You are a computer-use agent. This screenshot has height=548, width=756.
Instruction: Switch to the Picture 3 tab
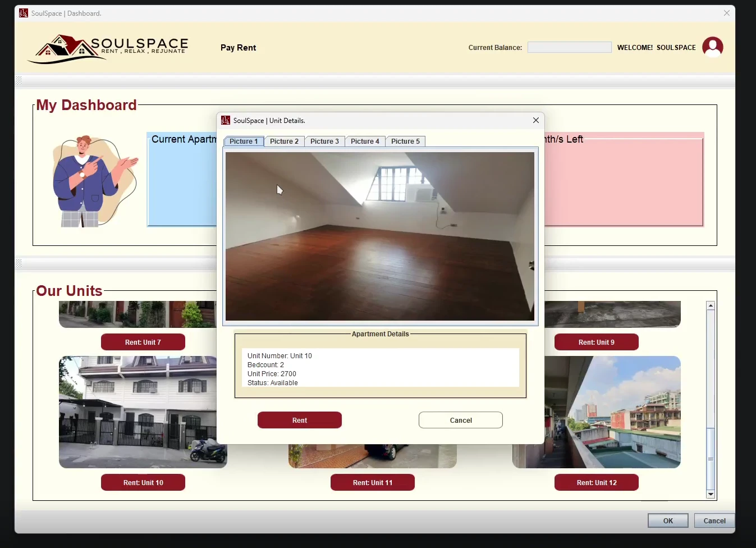pyautogui.click(x=324, y=141)
